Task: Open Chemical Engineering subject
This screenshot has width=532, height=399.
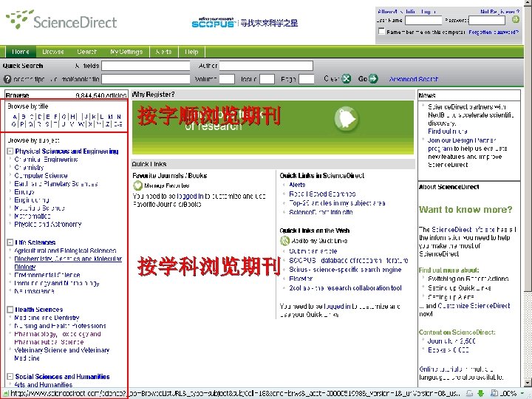Action: [46, 160]
